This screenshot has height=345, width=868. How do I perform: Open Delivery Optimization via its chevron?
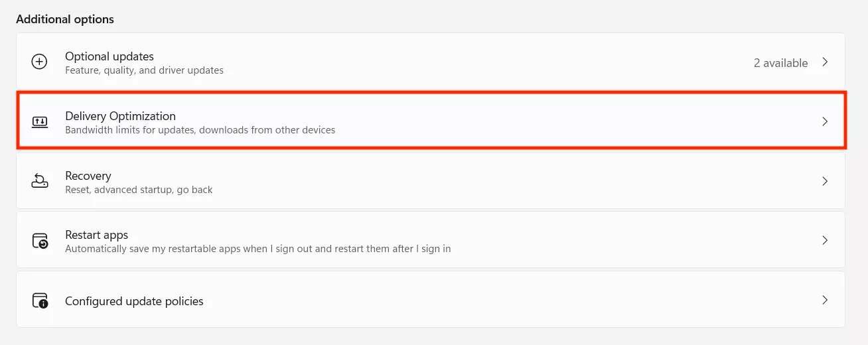(x=825, y=121)
